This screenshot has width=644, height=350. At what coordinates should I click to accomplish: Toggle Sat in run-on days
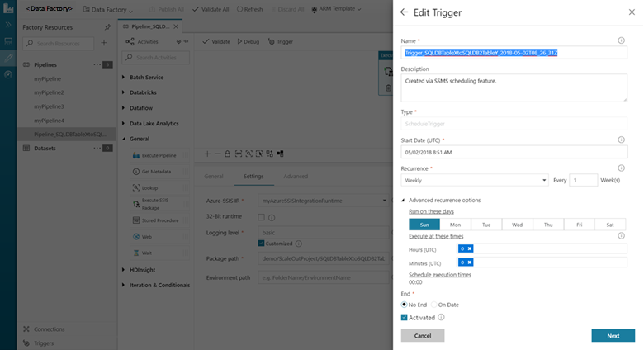pyautogui.click(x=610, y=225)
